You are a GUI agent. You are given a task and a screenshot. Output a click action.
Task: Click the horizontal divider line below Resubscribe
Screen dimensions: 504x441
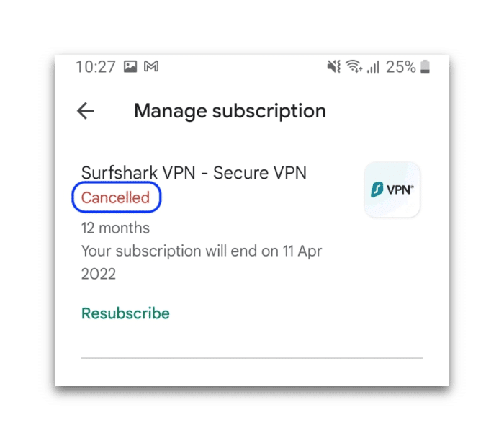pos(251,357)
